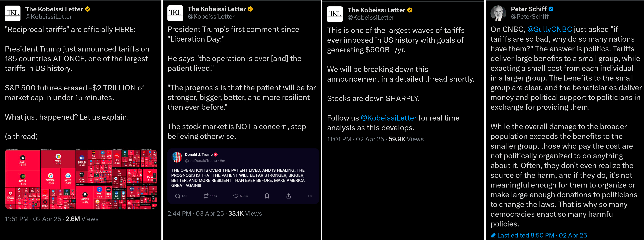644x240 pixels.
Task: Open the three-dot menu on Trump's post
Action: tap(310, 196)
